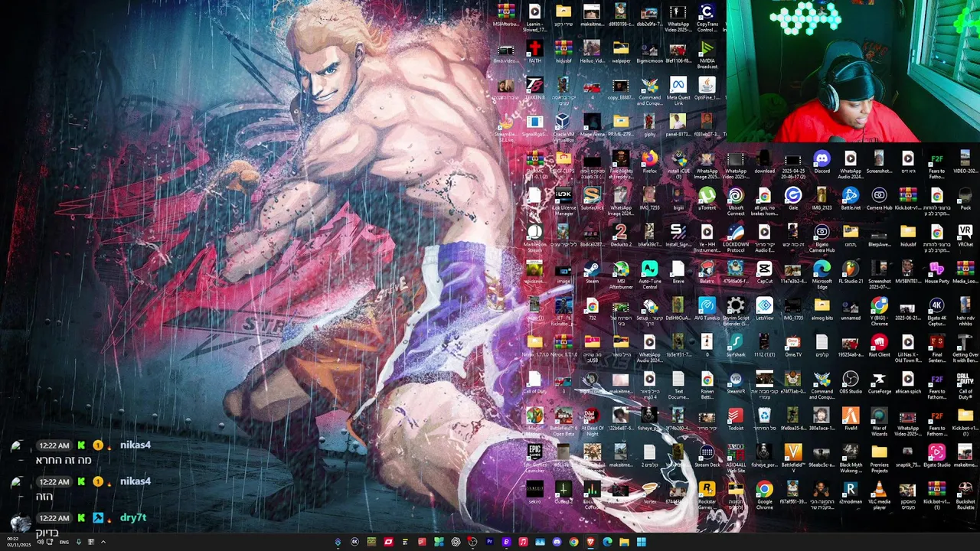Viewport: 980px width, 551px height.
Task: Click the Windows Start button on taskbar
Action: tap(641, 542)
